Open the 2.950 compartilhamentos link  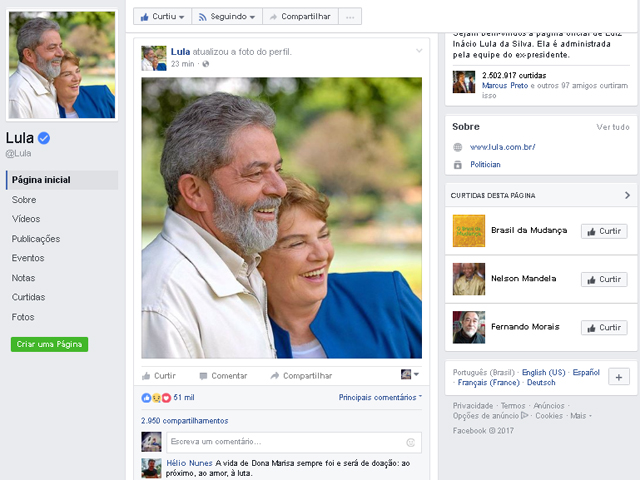click(184, 421)
